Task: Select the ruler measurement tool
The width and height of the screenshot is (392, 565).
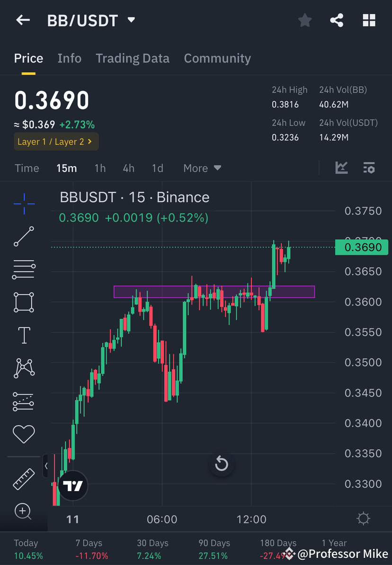Action: [23, 478]
